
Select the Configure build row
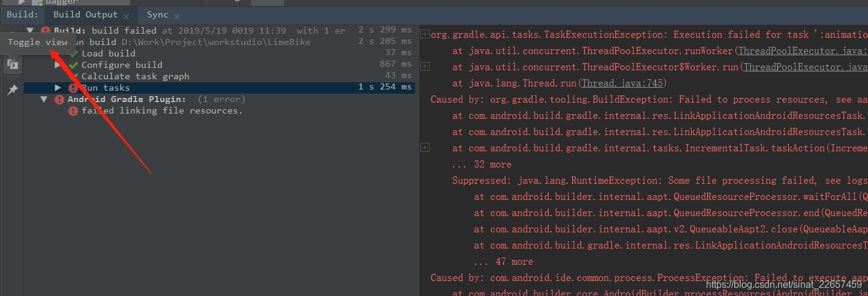pos(220,65)
